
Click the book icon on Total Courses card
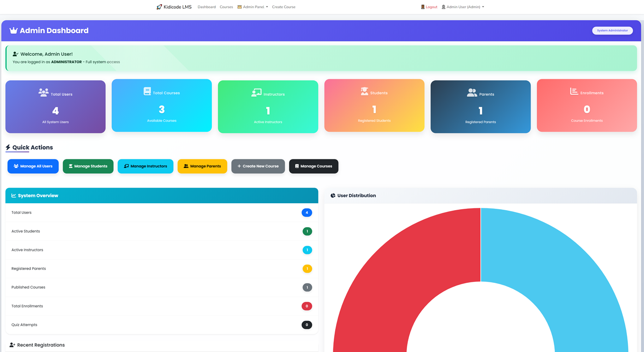[147, 91]
